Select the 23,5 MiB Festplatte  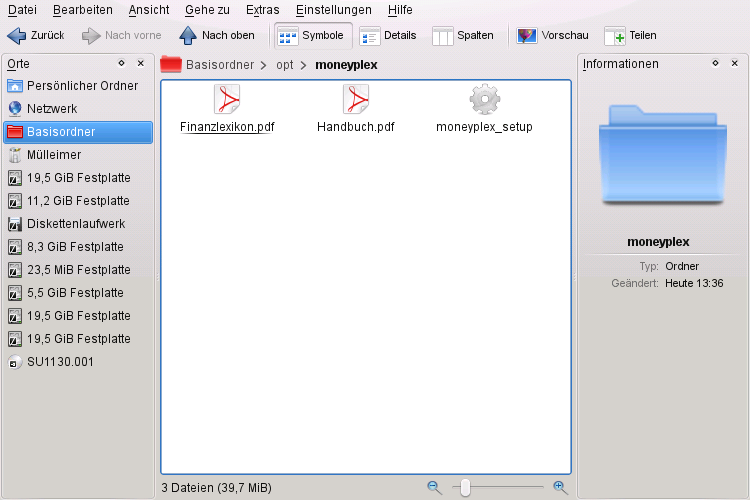click(78, 269)
